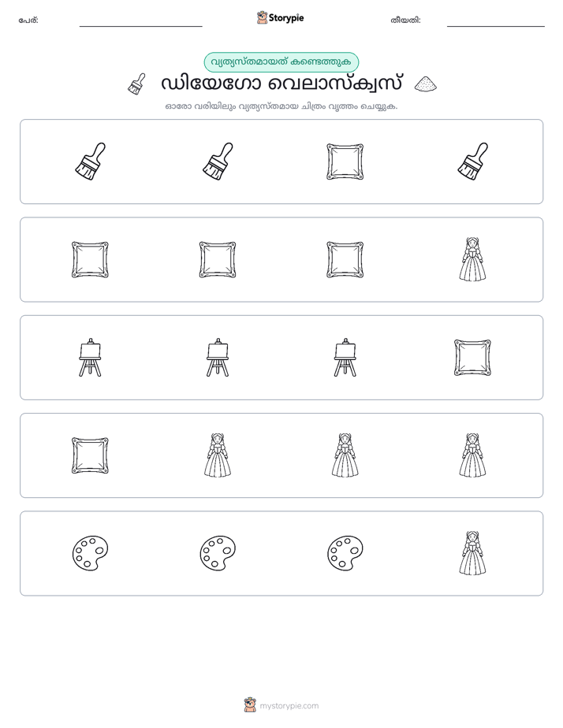Screen dimensions: 563x728
Task: Click the last paintbrush in the top row
Action: pos(472,162)
